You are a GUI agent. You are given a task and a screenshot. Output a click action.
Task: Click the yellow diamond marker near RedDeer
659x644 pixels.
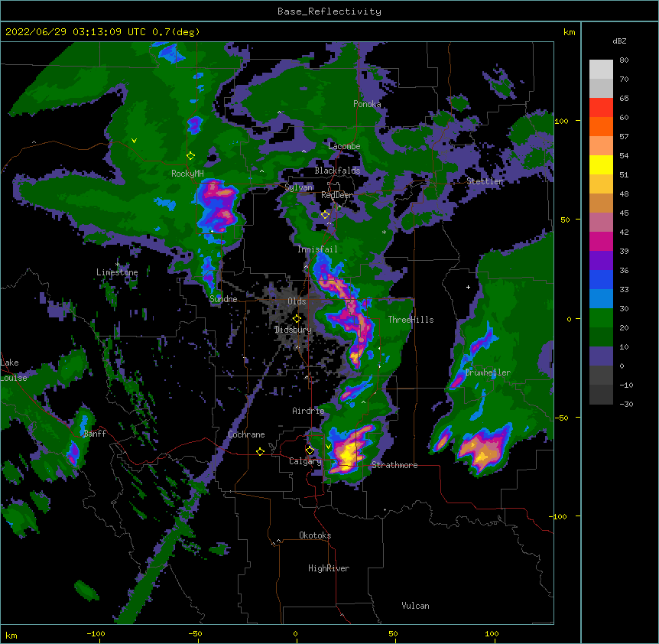(x=325, y=215)
